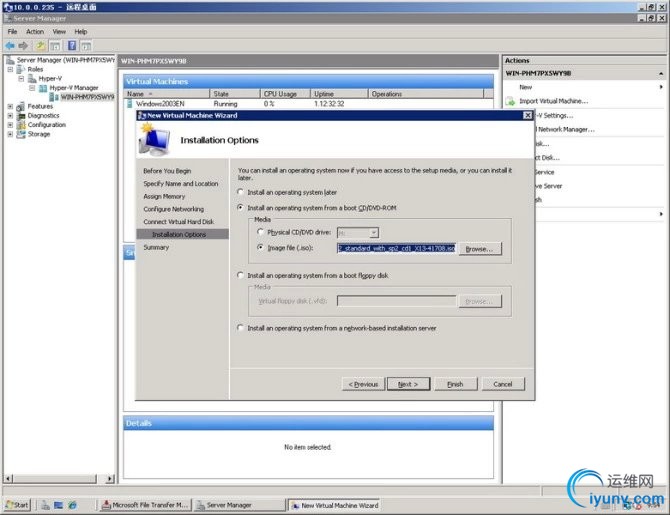Screen dimensions: 670x515
Task: Click the Storage node icon
Action: pos(21,134)
